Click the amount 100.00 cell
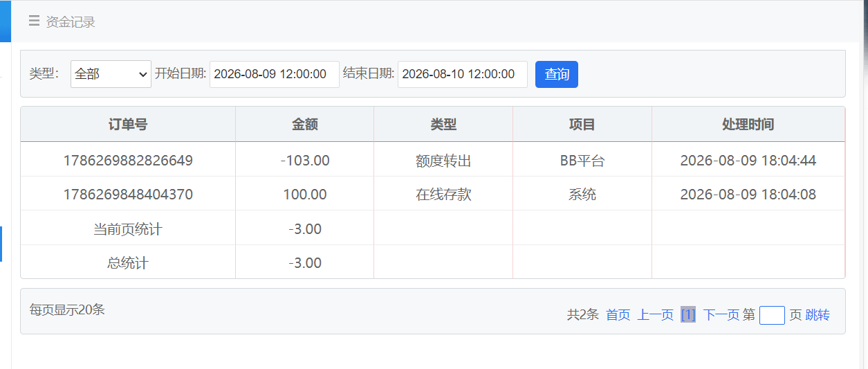 305,195
